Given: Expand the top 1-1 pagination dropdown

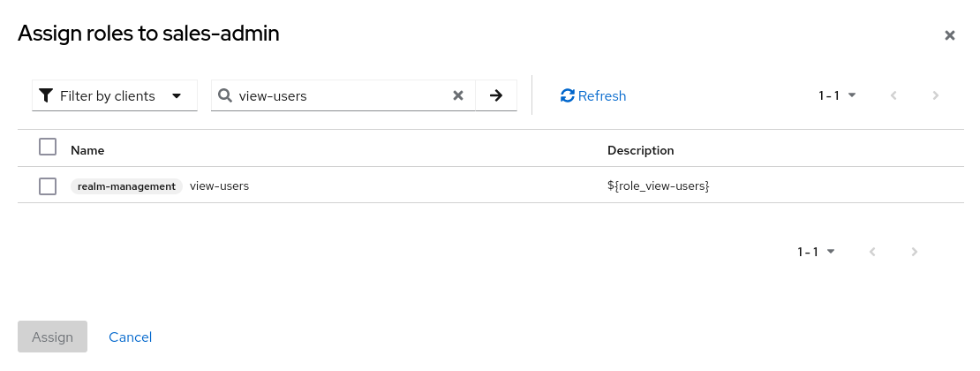Looking at the screenshot, I should pyautogui.click(x=837, y=95).
